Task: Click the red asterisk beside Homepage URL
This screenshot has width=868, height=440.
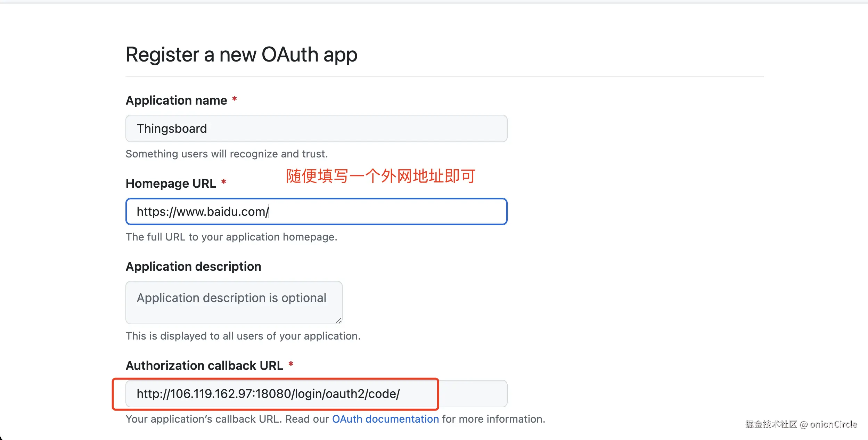Action: [224, 182]
